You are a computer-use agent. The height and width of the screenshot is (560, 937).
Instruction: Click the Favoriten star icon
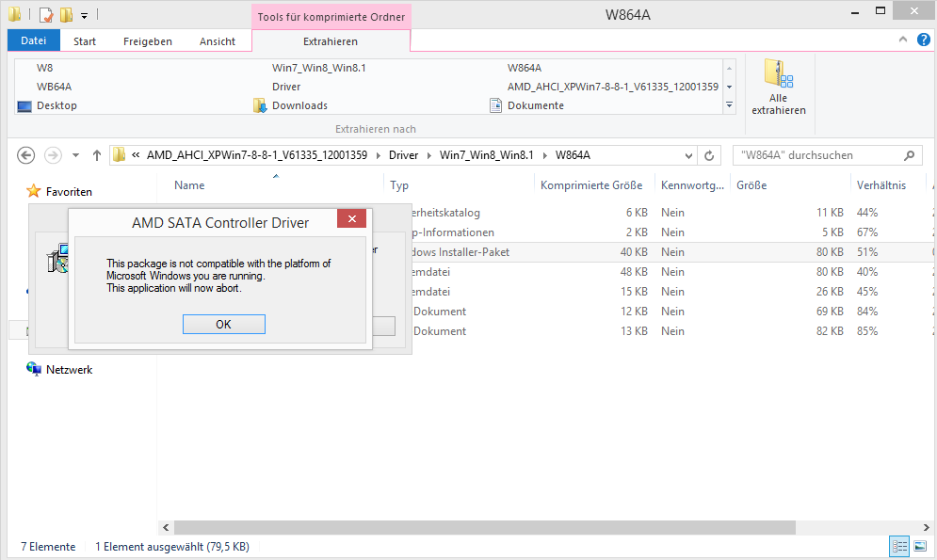34,191
